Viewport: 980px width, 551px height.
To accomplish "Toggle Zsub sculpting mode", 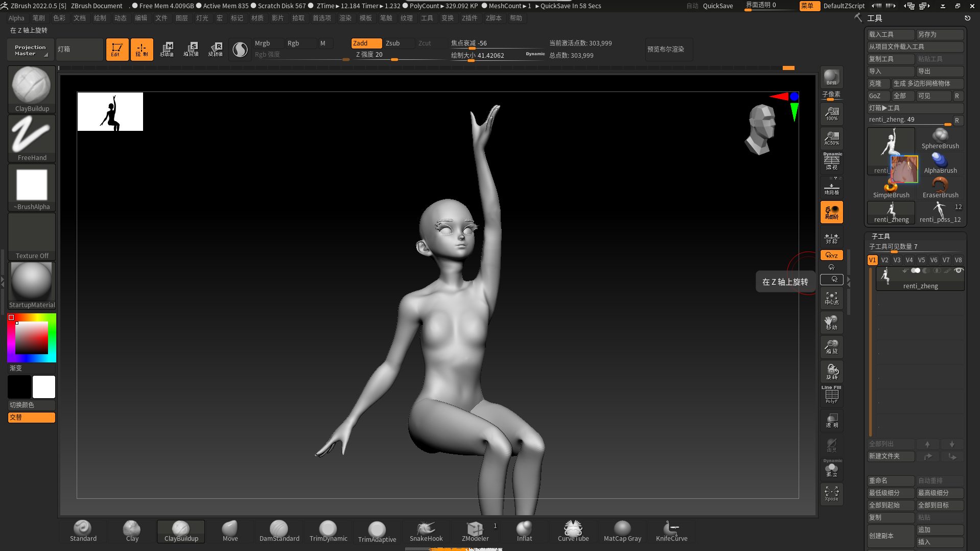I will [x=392, y=43].
